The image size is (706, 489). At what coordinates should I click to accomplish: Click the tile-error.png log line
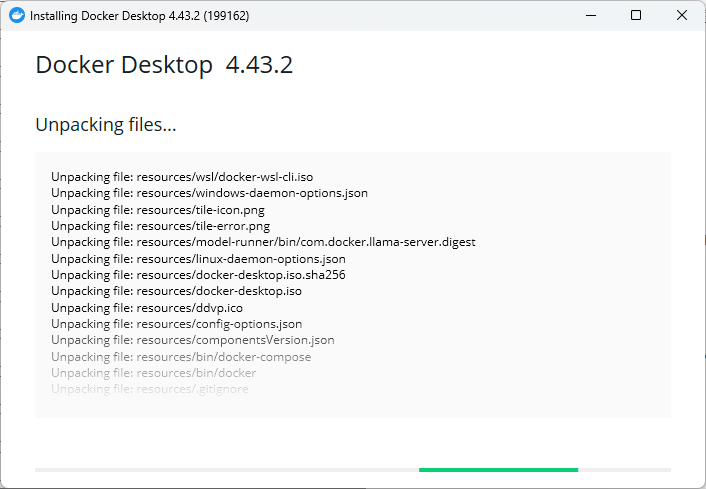160,226
